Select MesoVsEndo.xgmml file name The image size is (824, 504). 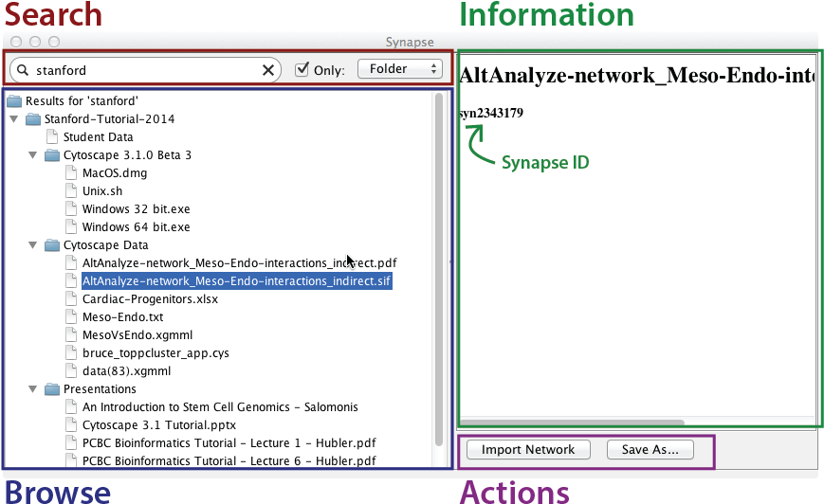[137, 335]
